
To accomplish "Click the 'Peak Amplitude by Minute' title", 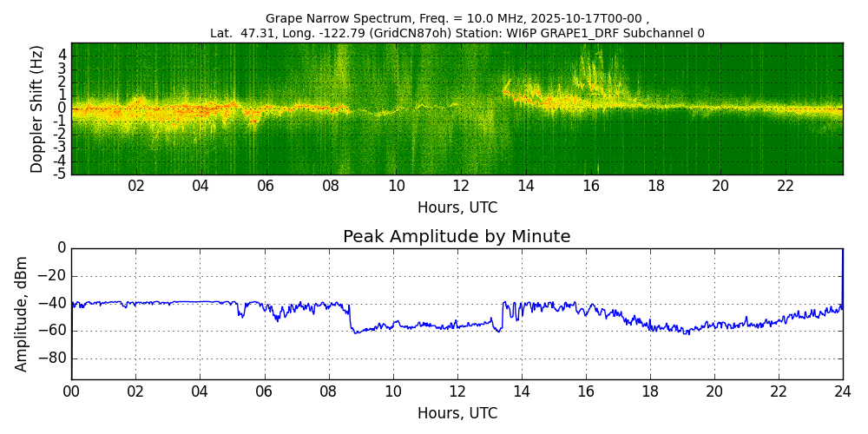I will click(457, 237).
